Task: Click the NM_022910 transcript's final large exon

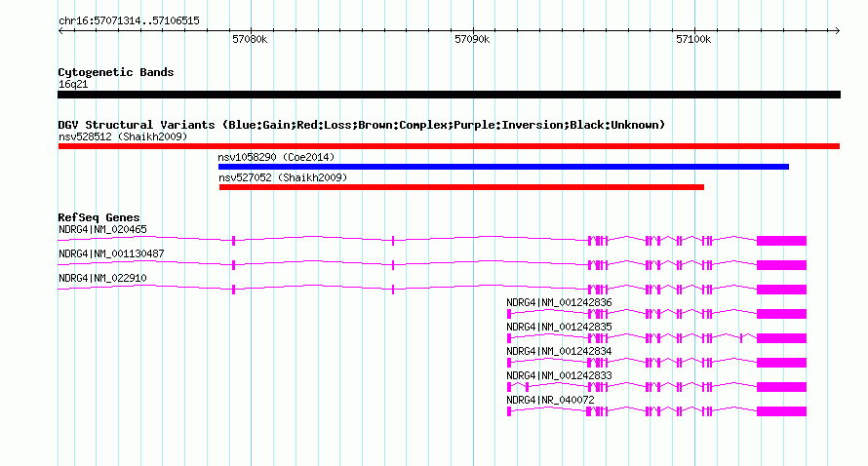Action: (x=781, y=290)
